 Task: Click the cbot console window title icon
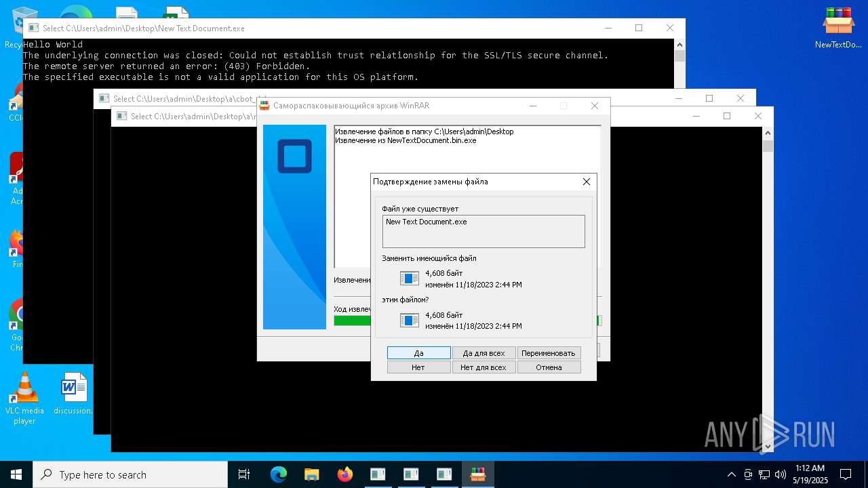coord(103,98)
